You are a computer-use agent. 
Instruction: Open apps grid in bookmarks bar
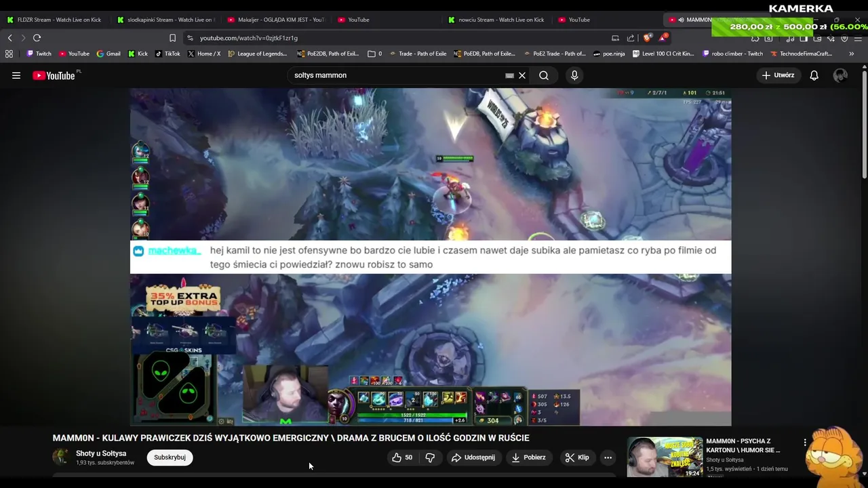pyautogui.click(x=9, y=54)
